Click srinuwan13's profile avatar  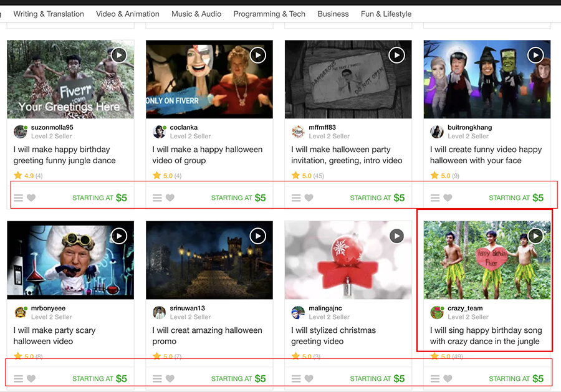(x=159, y=313)
